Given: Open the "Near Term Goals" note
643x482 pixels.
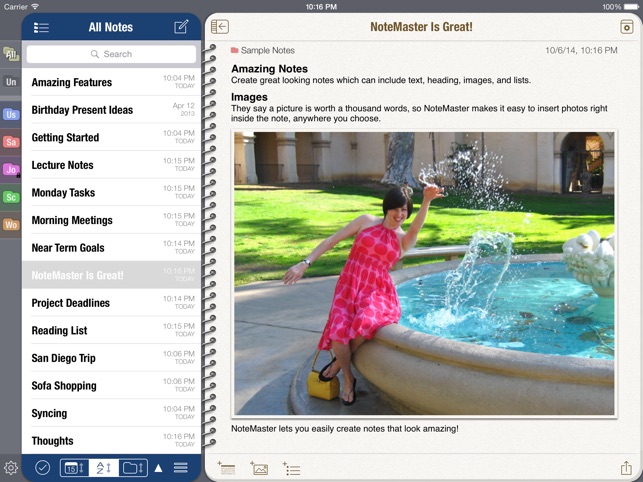Looking at the screenshot, I should (111, 247).
